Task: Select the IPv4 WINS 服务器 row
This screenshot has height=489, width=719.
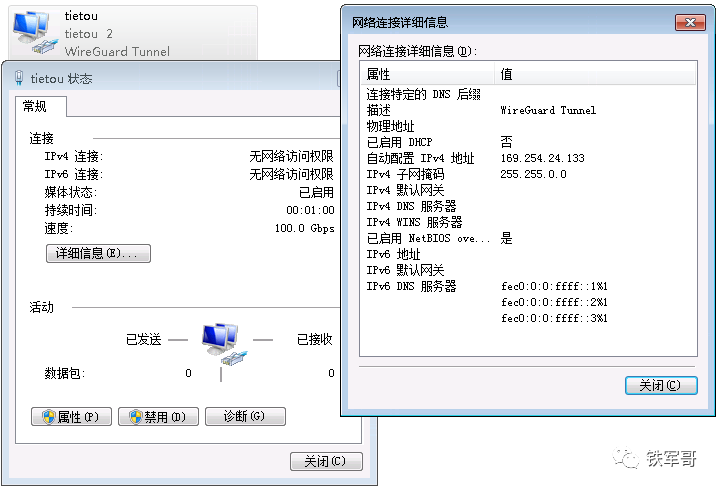Action: tap(528, 222)
